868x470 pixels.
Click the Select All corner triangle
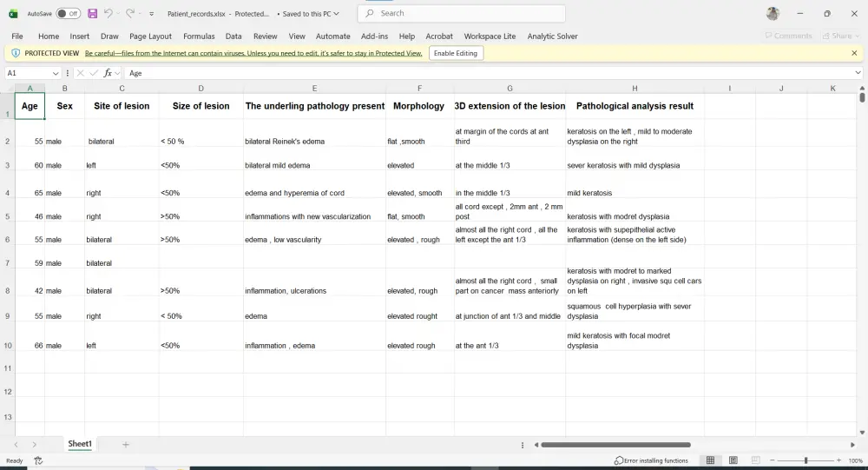8,88
